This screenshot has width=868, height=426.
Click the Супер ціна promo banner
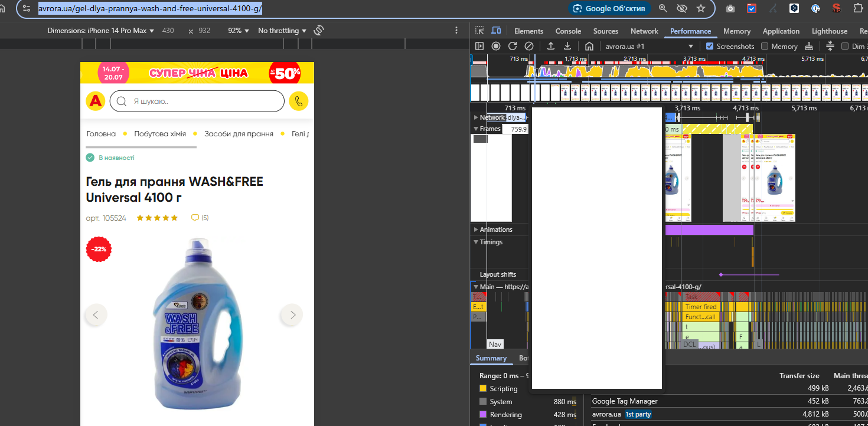tap(197, 73)
